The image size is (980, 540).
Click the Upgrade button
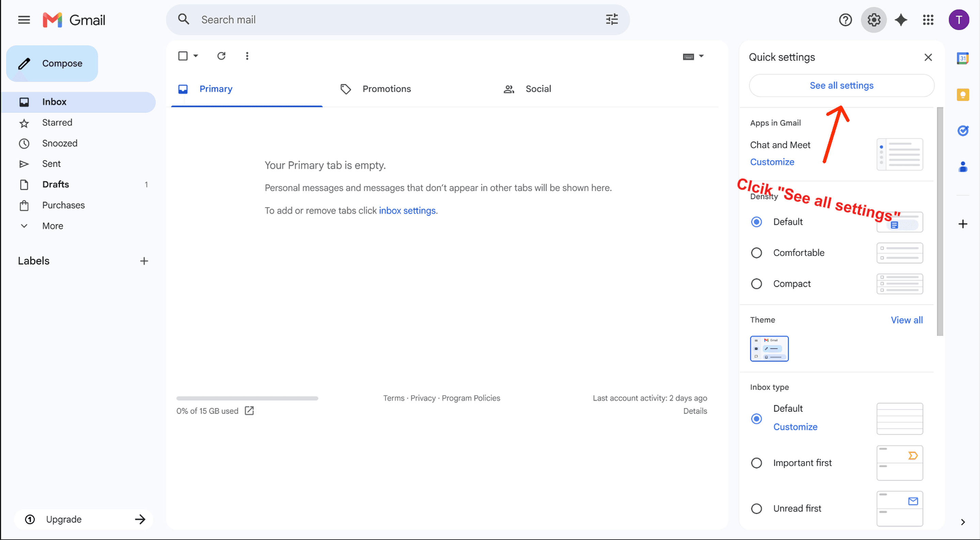click(84, 520)
